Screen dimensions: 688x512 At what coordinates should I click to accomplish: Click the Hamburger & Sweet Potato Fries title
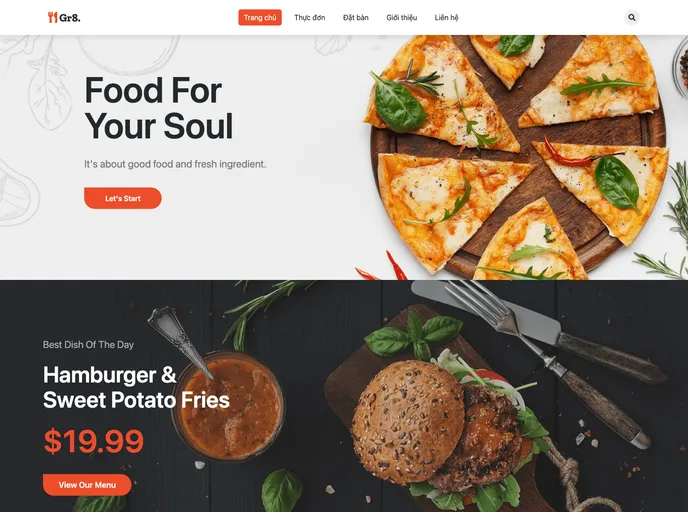click(136, 387)
